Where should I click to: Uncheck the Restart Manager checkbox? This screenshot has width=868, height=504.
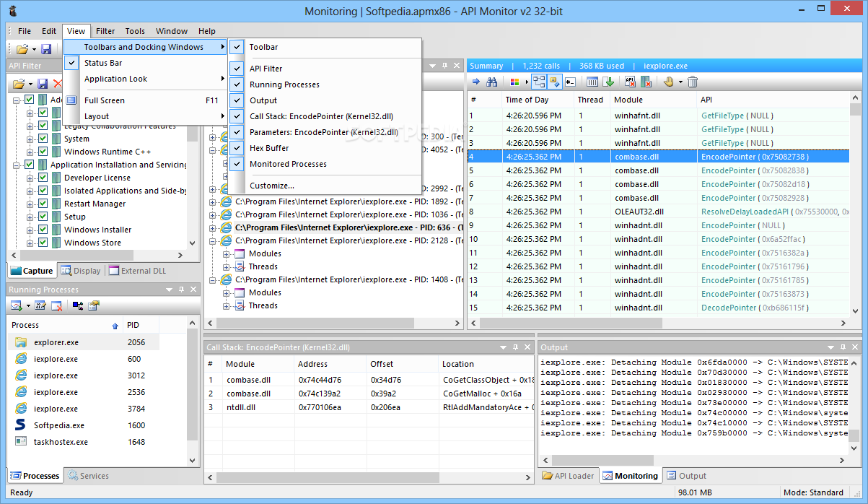pyautogui.click(x=43, y=204)
